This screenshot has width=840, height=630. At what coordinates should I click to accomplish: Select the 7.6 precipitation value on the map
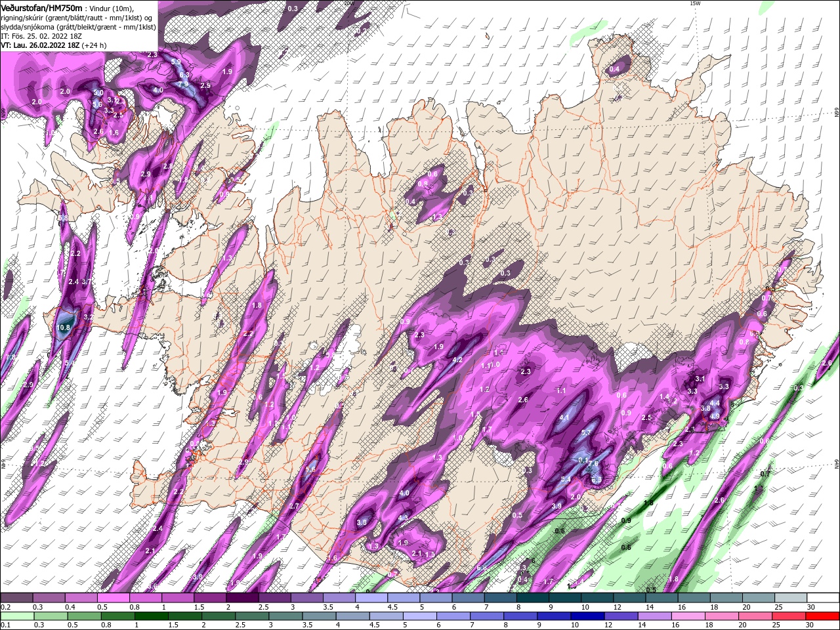click(x=594, y=463)
